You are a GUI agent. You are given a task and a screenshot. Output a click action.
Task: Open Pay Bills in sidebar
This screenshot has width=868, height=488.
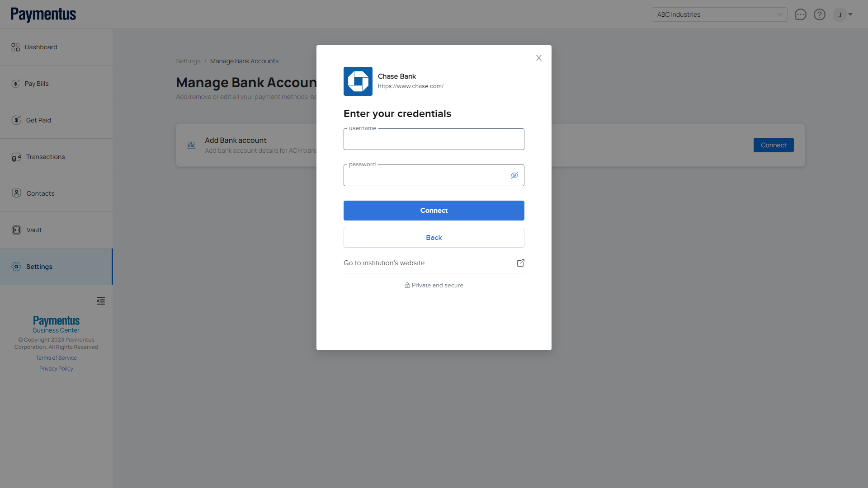(x=37, y=84)
